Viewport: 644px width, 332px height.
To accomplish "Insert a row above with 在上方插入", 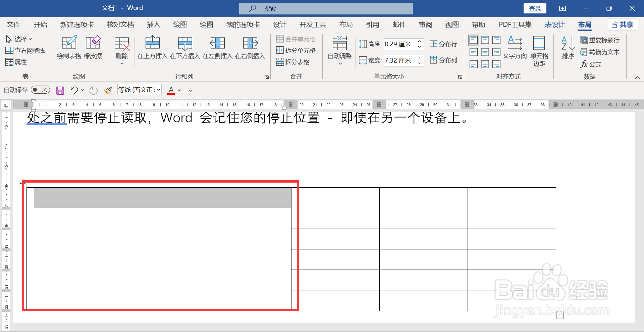I will [x=153, y=48].
